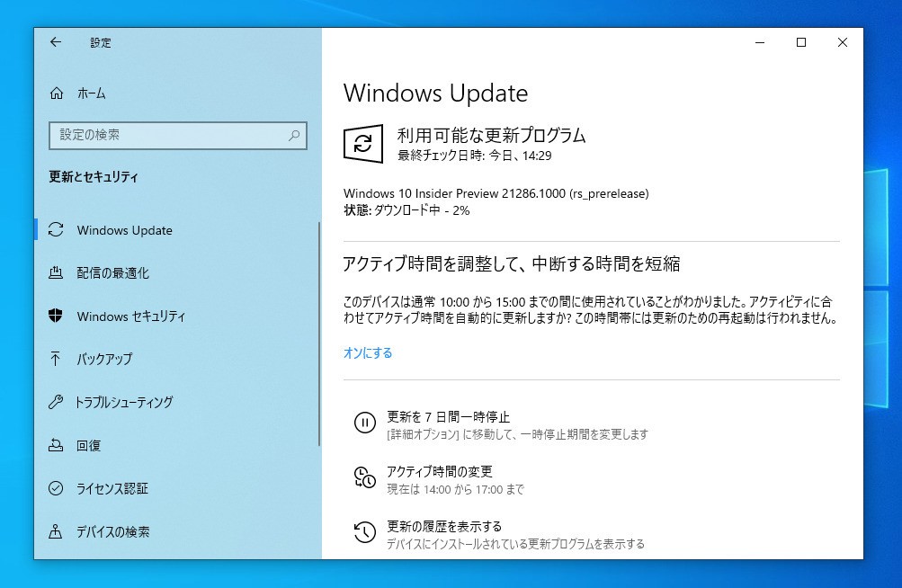902x588 pixels.
Task: Click the 更新とセキュリティ heading text
Action: (94, 176)
